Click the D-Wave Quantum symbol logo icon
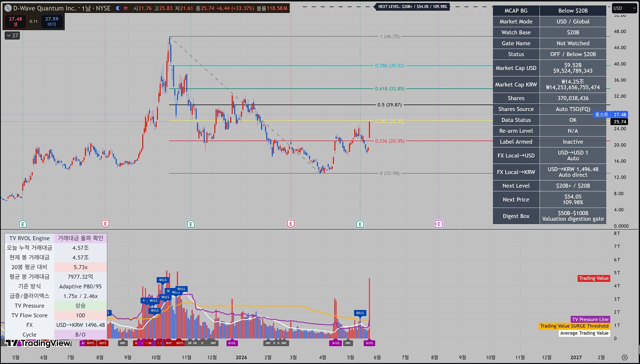Viewport: 640px width, 364px height. tap(8, 8)
